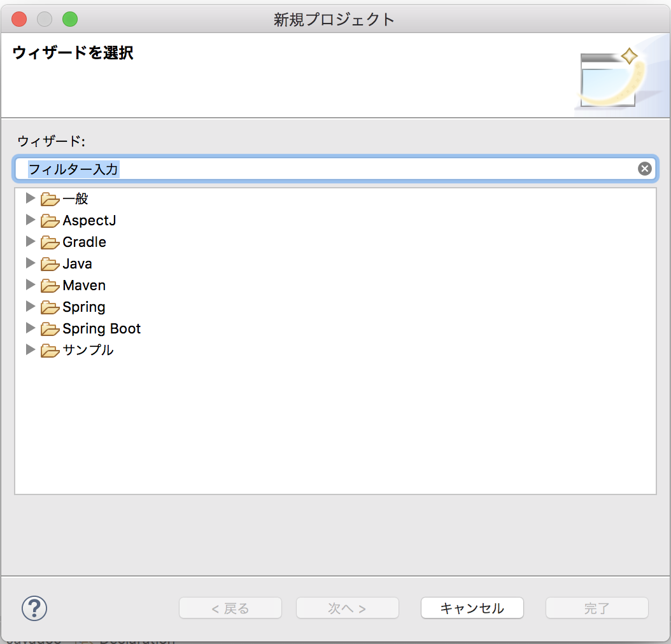Expand the Java disclosure triangle

tap(31, 263)
